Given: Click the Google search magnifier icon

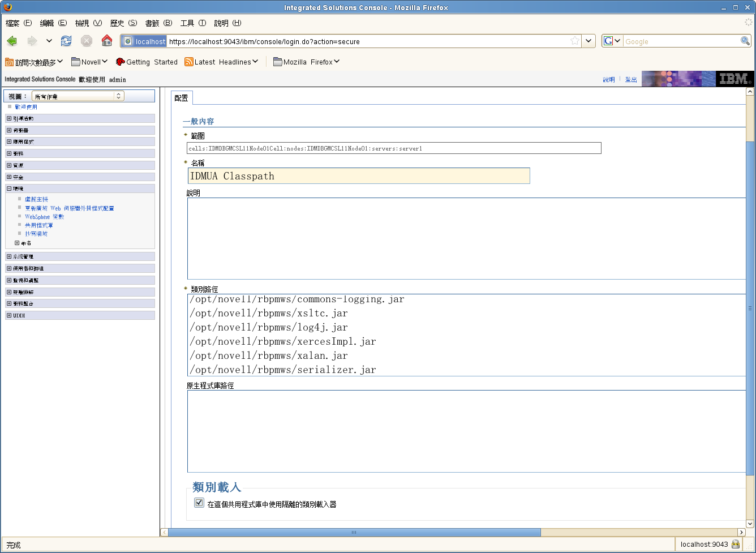Looking at the screenshot, I should 745,41.
